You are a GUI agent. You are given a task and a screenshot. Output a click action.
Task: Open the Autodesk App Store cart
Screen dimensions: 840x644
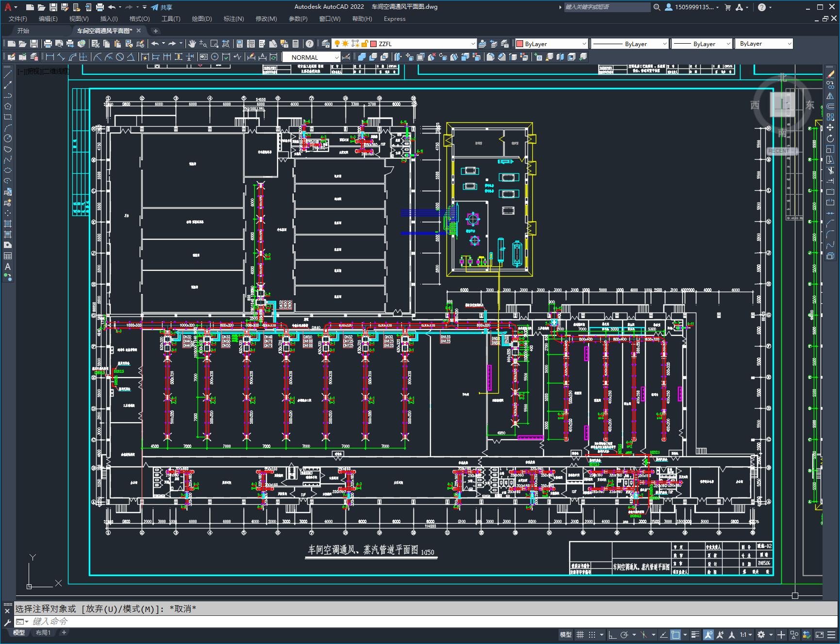(x=727, y=7)
